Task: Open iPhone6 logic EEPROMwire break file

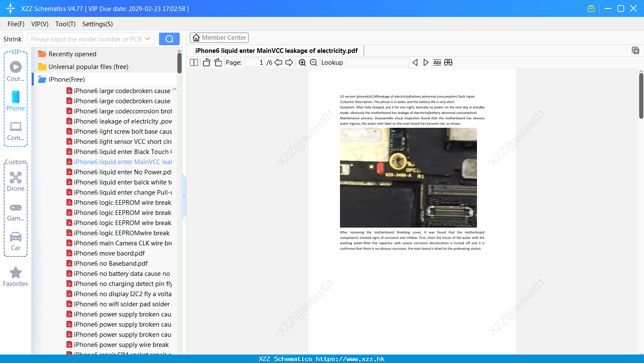Action: [118, 233]
